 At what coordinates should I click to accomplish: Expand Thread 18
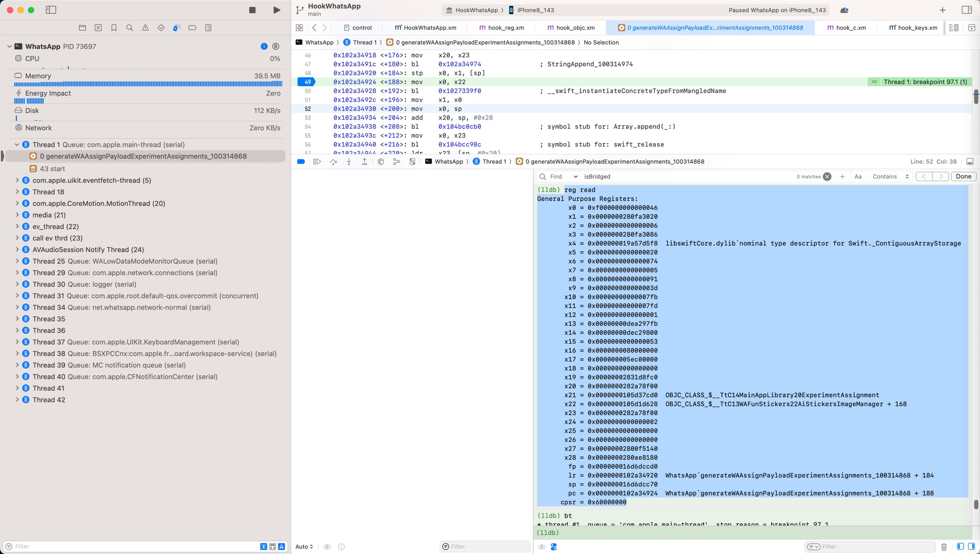tap(17, 192)
